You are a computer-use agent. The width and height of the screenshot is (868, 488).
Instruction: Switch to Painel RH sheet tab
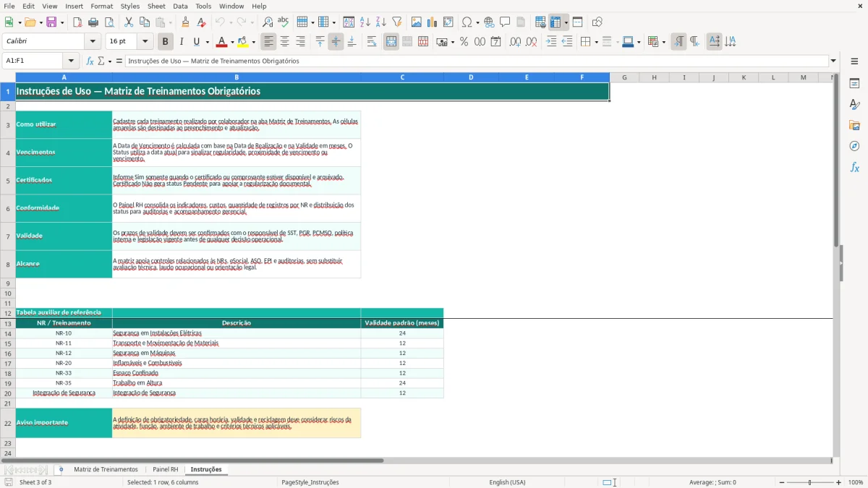tap(165, 469)
